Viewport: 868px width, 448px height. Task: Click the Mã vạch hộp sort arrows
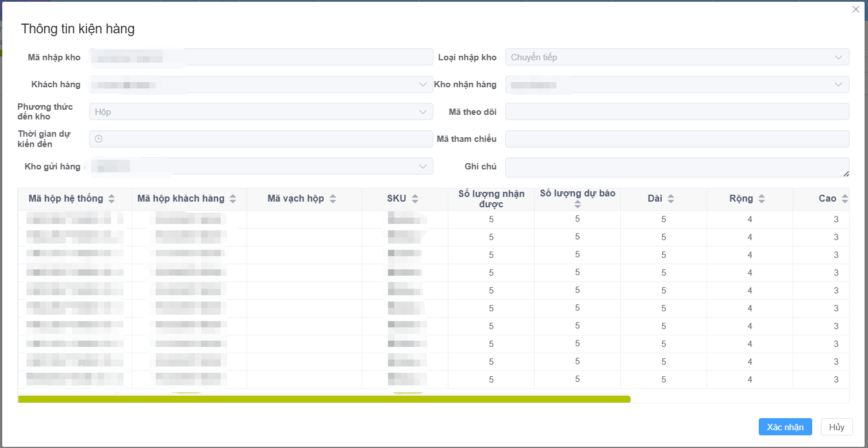(332, 199)
